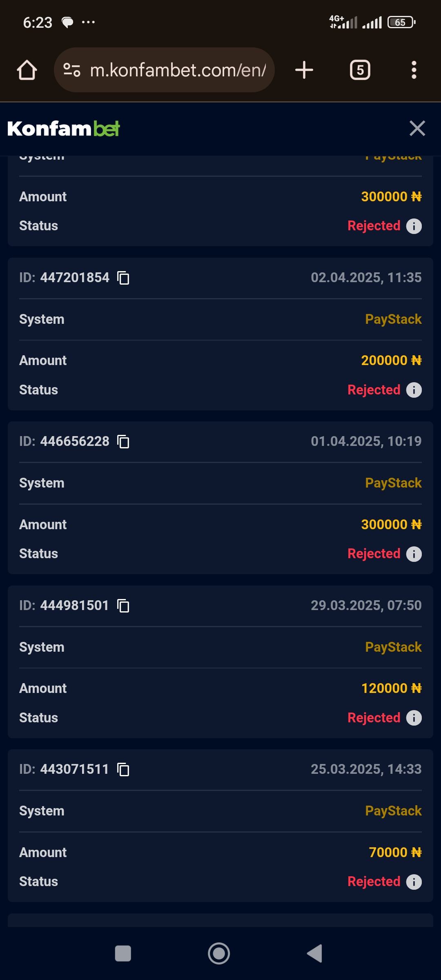The width and height of the screenshot is (441, 980).
Task: Open the browser home page
Action: tap(27, 70)
